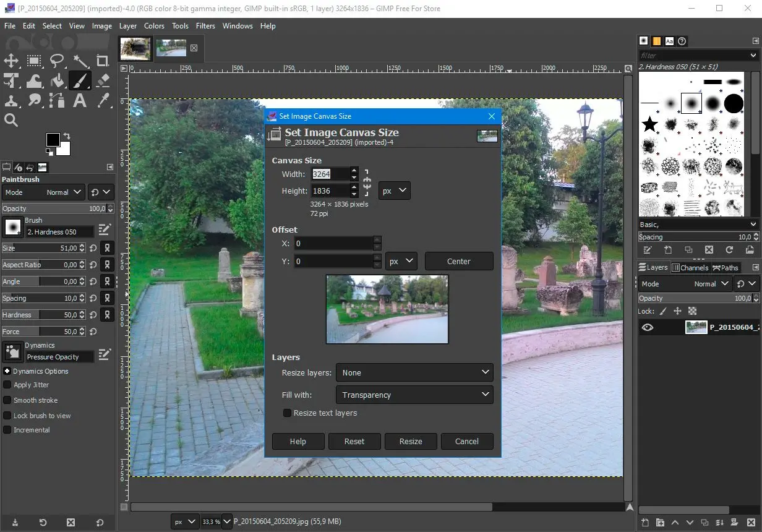Enable Resize text layers checkbox
The height and width of the screenshot is (532, 762).
point(287,413)
